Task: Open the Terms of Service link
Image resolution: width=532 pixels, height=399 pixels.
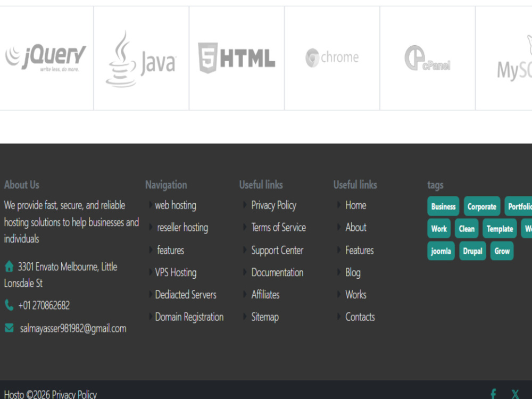Action: 279,227
